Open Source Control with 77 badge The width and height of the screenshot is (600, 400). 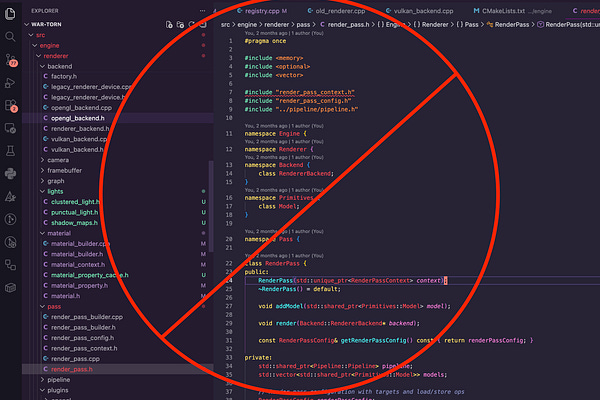[x=11, y=60]
